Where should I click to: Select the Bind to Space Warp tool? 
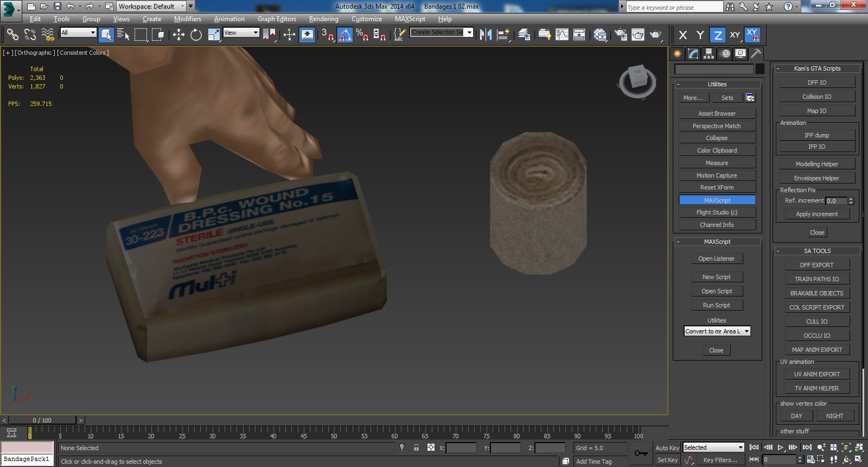click(48, 35)
